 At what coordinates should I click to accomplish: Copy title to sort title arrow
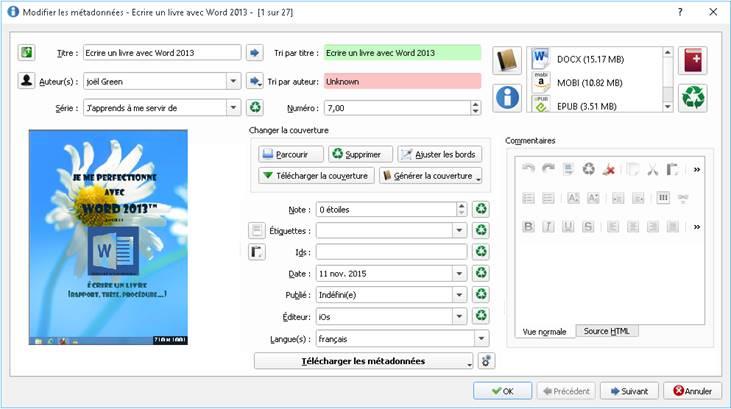coord(255,53)
